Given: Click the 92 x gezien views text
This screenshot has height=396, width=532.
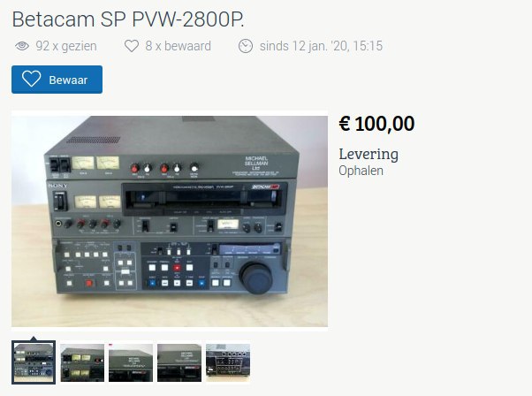Looking at the screenshot, I should pos(66,46).
